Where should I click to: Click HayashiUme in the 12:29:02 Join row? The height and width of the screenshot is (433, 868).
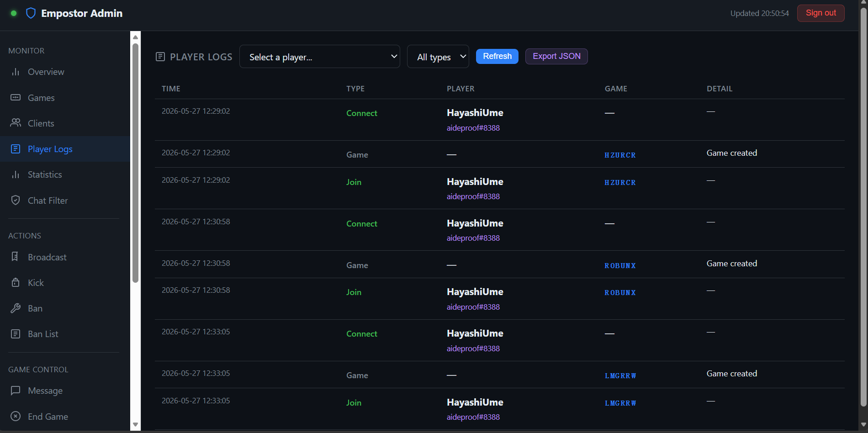pyautogui.click(x=475, y=182)
